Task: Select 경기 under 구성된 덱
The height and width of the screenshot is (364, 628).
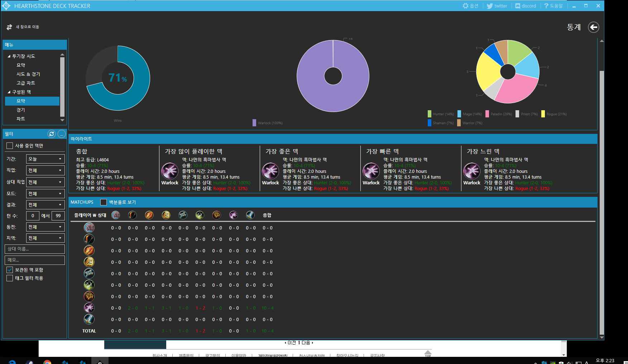Action: tap(21, 110)
